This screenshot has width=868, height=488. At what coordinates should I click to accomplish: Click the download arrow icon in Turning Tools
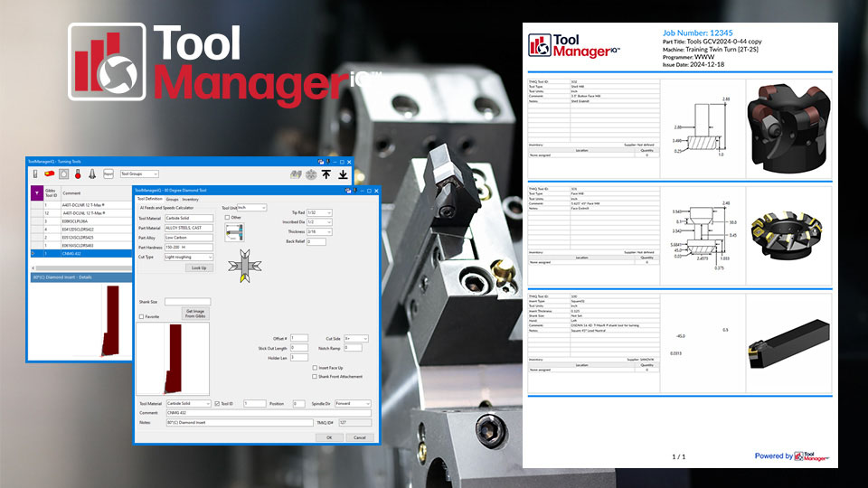[x=344, y=174]
